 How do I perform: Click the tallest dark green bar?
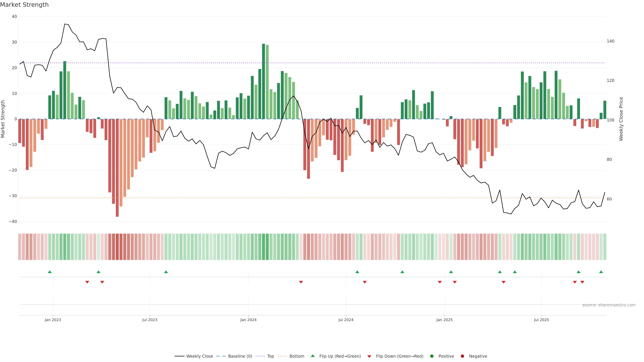(x=263, y=81)
